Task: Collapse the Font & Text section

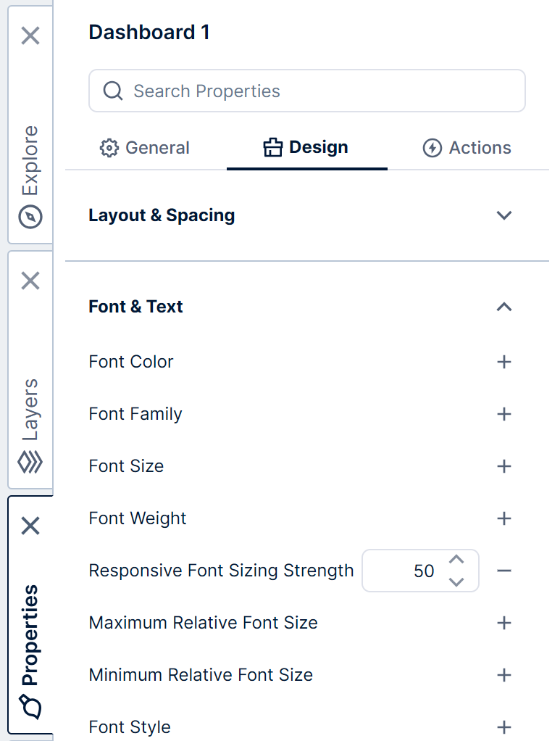Action: click(x=504, y=307)
